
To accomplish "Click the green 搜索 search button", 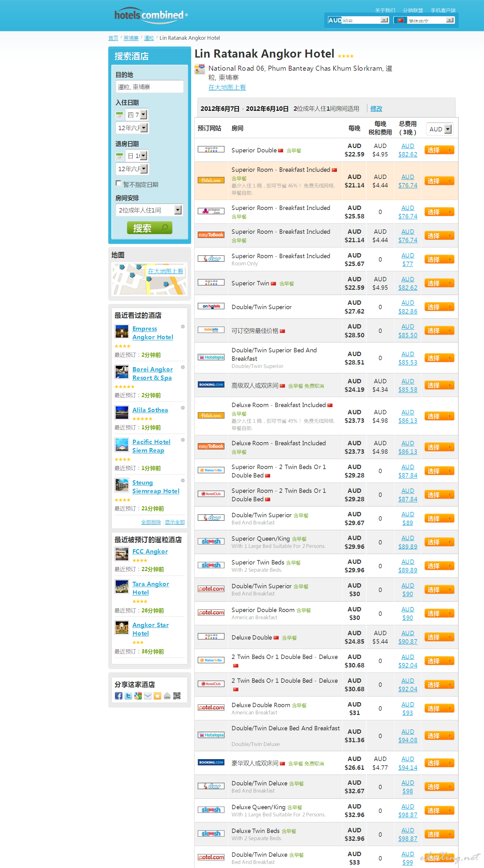I will tap(150, 228).
